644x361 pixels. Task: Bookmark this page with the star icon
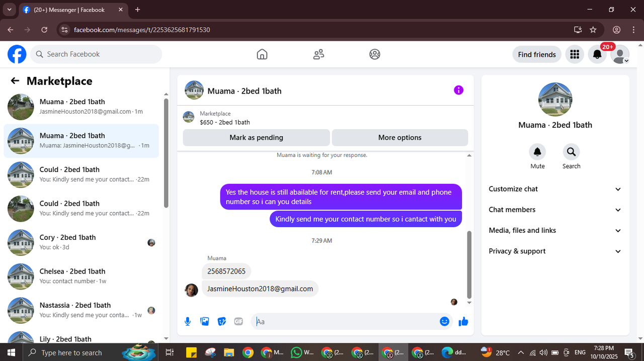click(593, 30)
